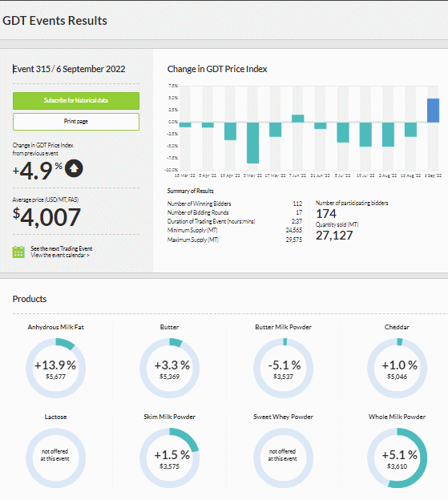The height and width of the screenshot is (500, 448).
Task: Click the Sweet Whey Powder product label
Action: (x=283, y=417)
